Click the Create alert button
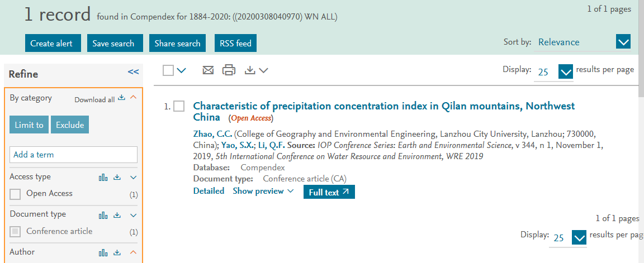The height and width of the screenshot is (263, 644). coord(51,43)
